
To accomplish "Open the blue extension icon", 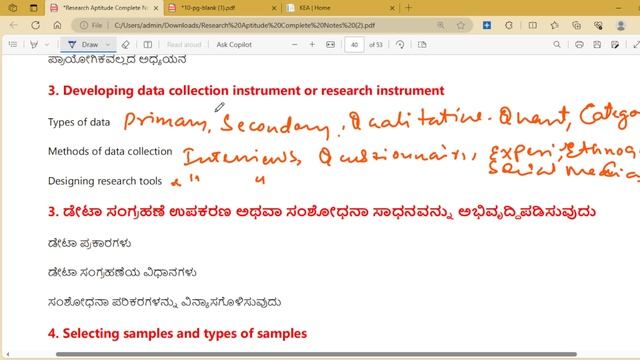I will 487,25.
